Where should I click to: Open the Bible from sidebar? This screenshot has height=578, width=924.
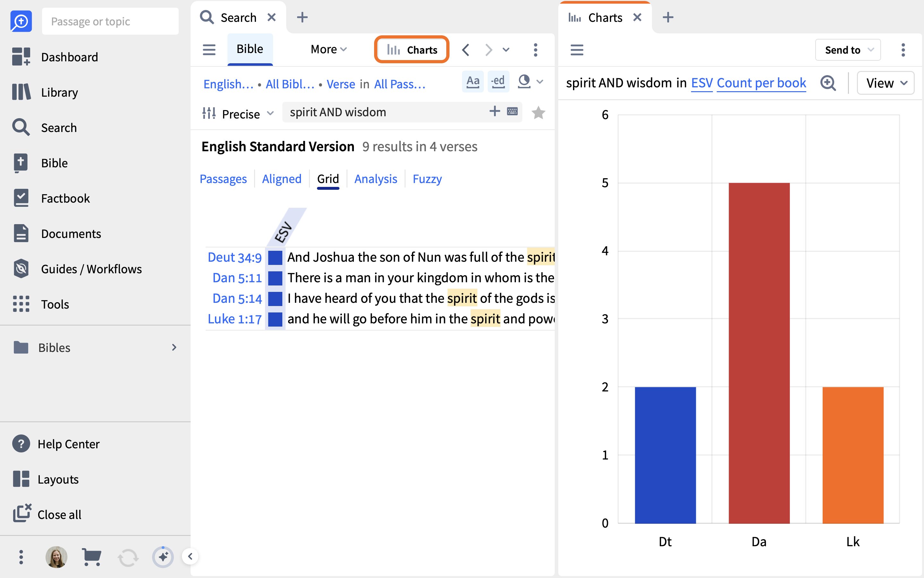tap(40, 163)
